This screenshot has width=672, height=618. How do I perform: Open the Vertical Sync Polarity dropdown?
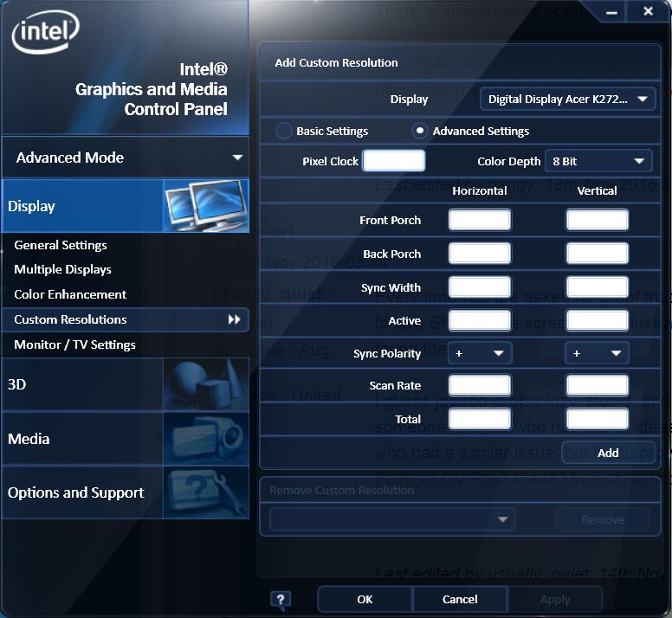[597, 353]
